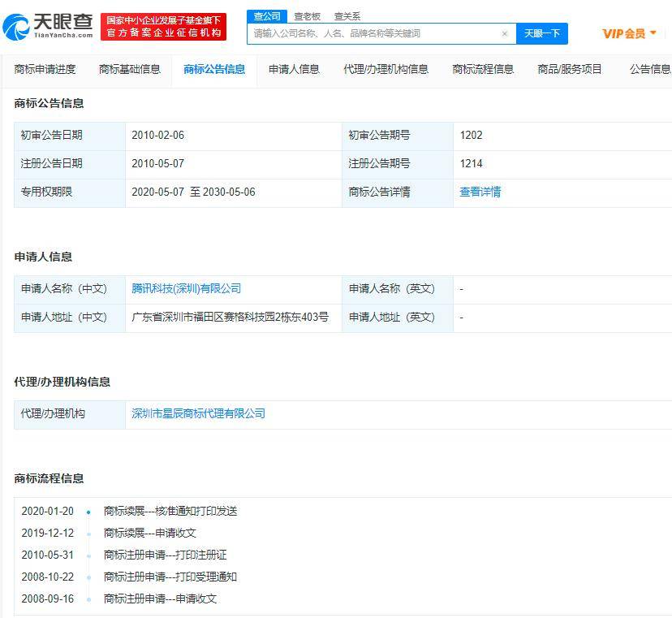Clear the search box using the X icon
This screenshot has height=618, width=672.
tap(504, 33)
